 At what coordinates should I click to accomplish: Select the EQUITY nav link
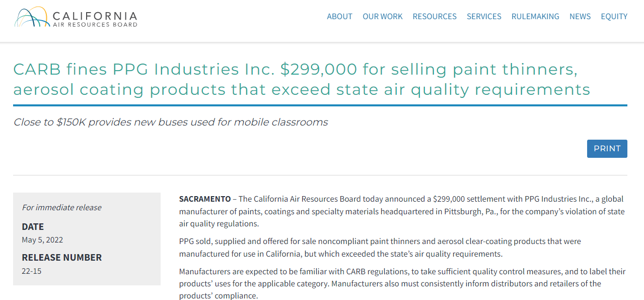click(614, 17)
